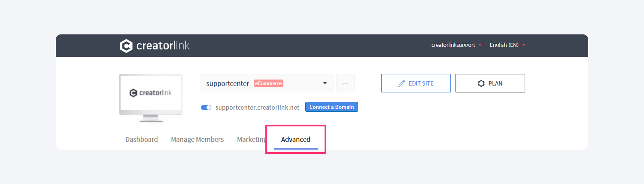Screen dimensions: 644x184
Task: Open the PLAN button
Action: point(490,83)
